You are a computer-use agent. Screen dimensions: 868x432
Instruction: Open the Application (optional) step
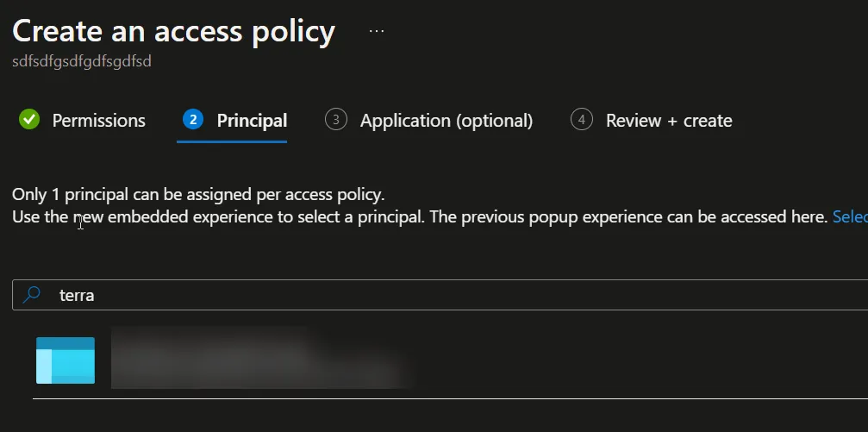click(x=446, y=121)
